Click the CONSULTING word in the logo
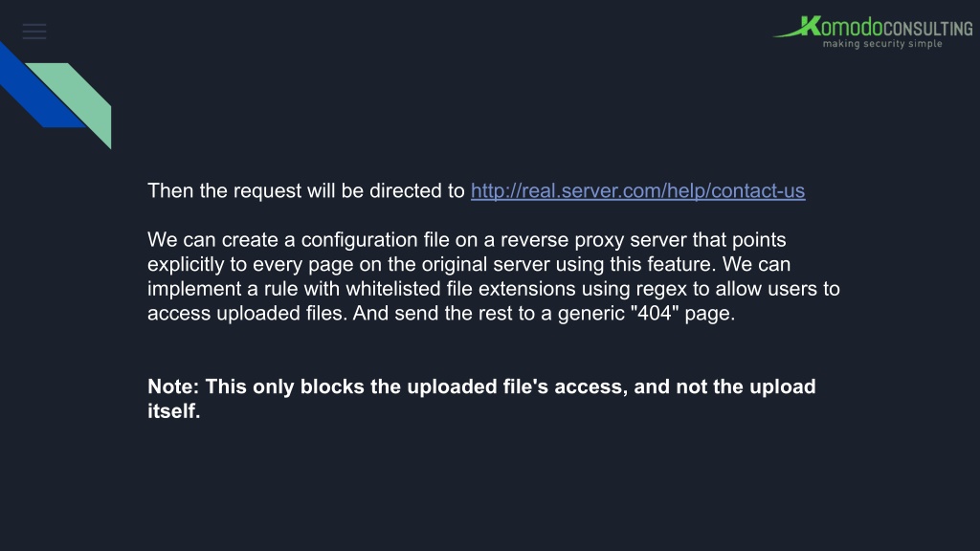 pyautogui.click(x=927, y=29)
